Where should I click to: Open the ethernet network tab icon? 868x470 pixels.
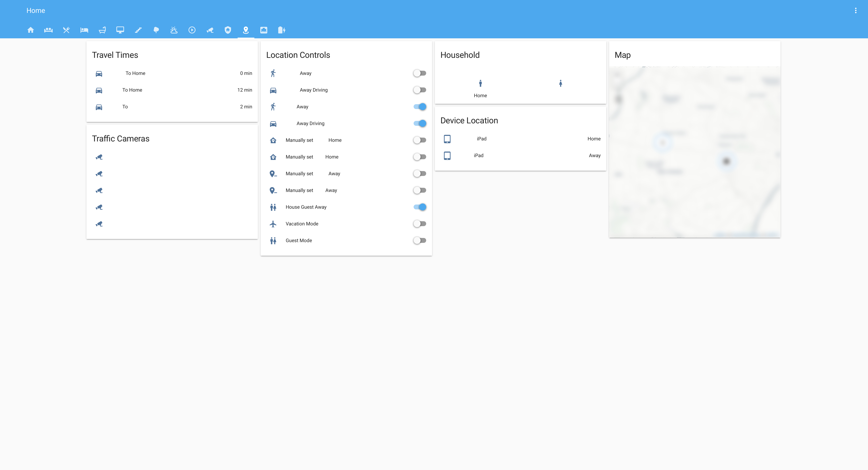(263, 30)
